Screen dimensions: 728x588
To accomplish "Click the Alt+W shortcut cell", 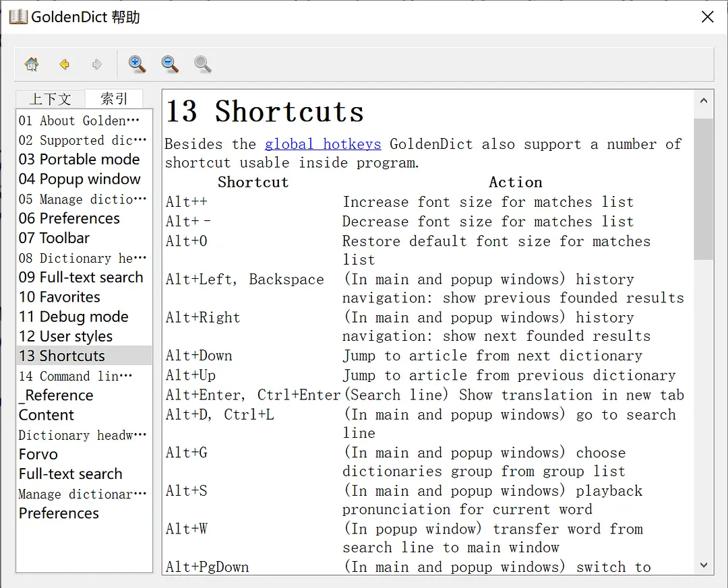I will (186, 529).
